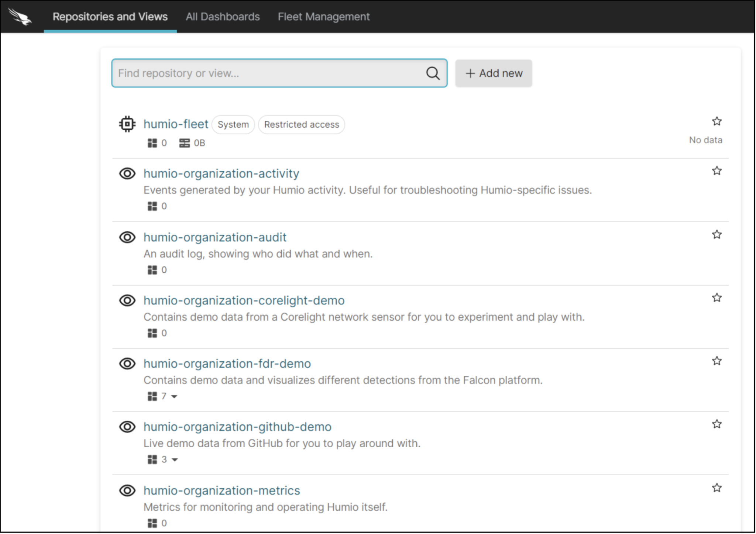The width and height of the screenshot is (756, 534).
Task: Click the magnifier search icon
Action: [x=433, y=73]
